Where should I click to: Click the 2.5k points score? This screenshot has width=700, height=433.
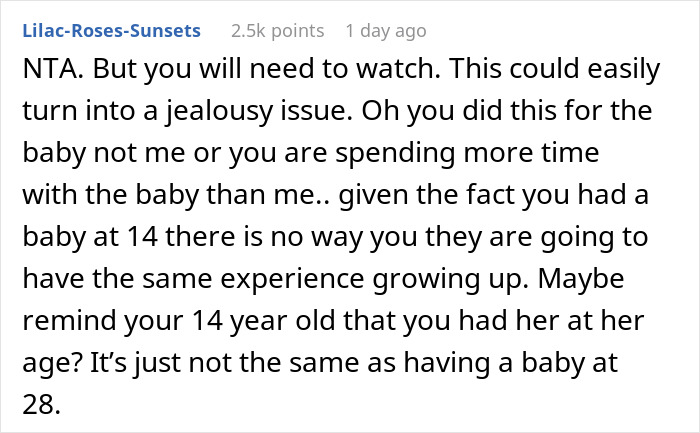[278, 31]
